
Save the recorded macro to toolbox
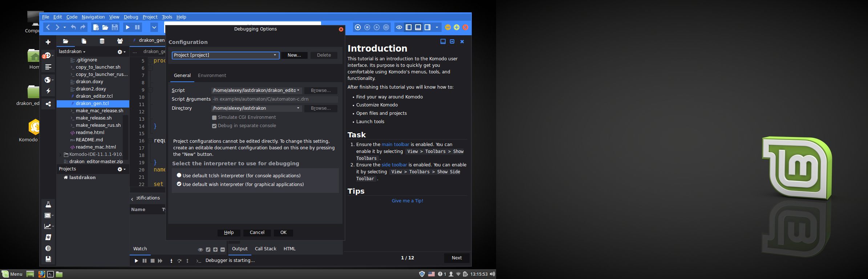(x=386, y=27)
